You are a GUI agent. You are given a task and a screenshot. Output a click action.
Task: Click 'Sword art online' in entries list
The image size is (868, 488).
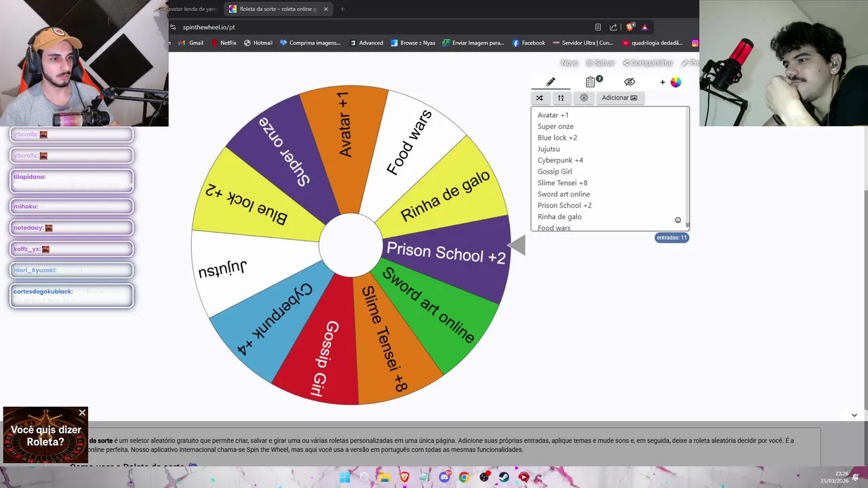pos(564,195)
